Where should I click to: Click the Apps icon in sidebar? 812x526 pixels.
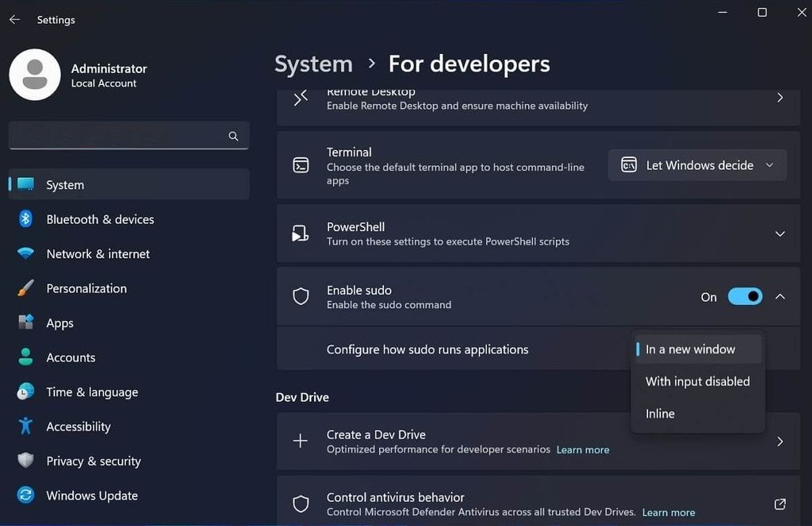25,323
